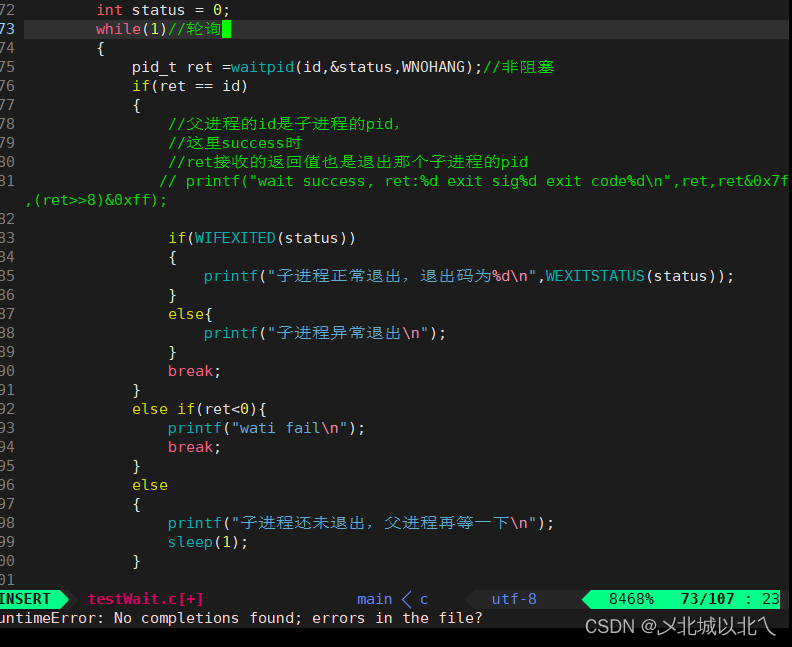
Task: Click 'if(ret == id)' condition
Action: coord(190,86)
